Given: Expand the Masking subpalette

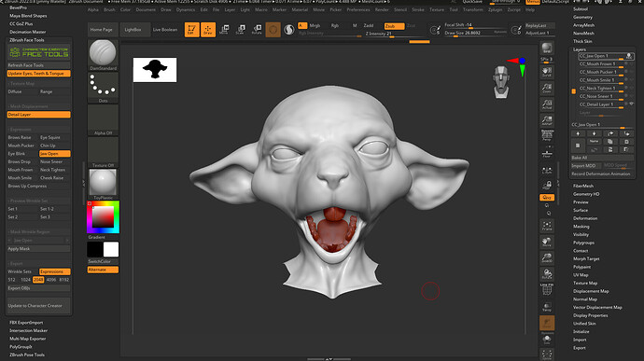Looking at the screenshot, I should 581,227.
